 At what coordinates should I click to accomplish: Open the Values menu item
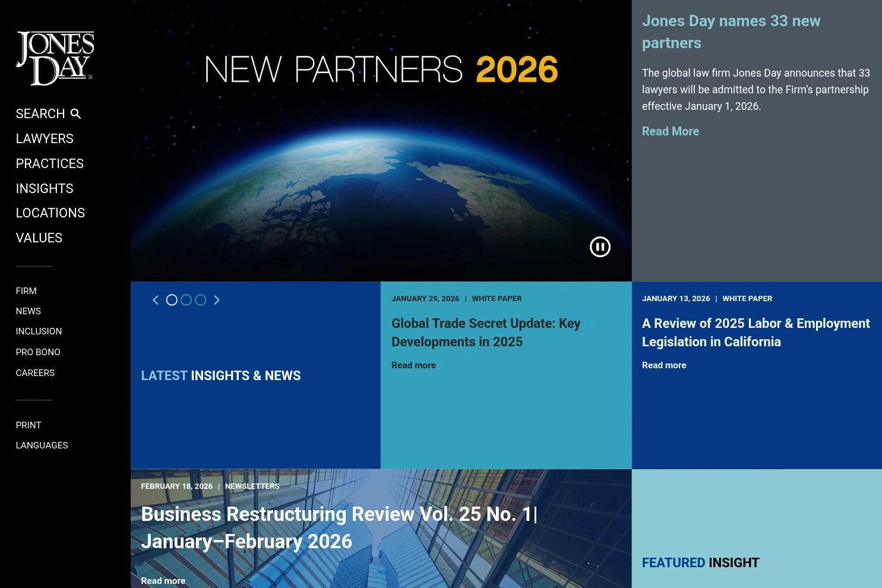click(39, 238)
